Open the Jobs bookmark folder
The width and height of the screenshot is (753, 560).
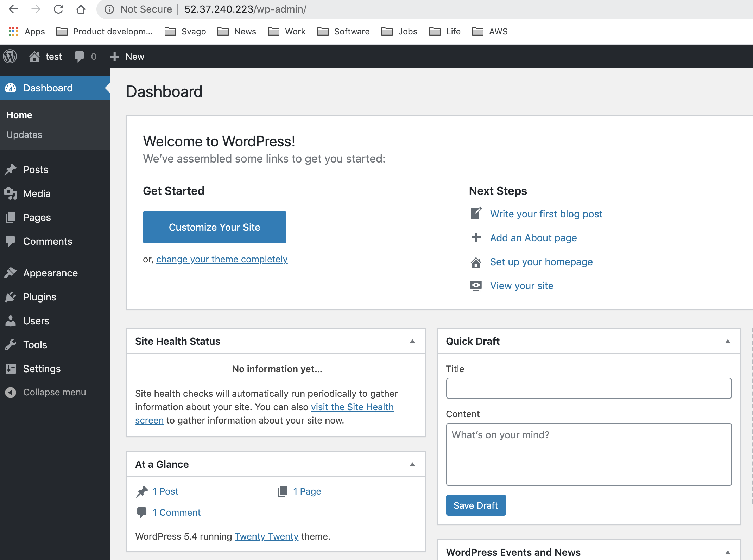pyautogui.click(x=399, y=31)
